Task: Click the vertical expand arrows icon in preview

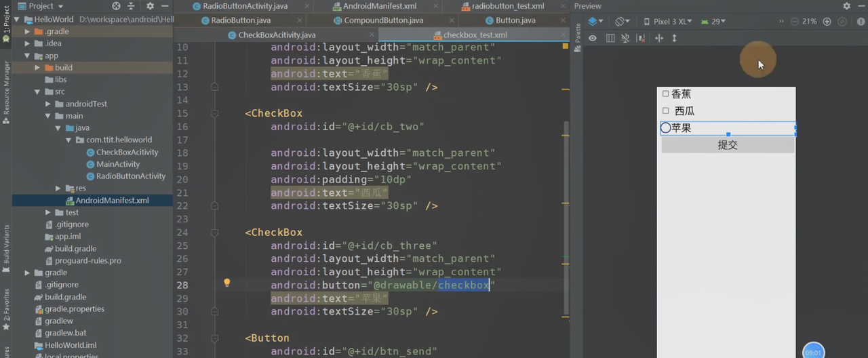Action: [x=674, y=39]
